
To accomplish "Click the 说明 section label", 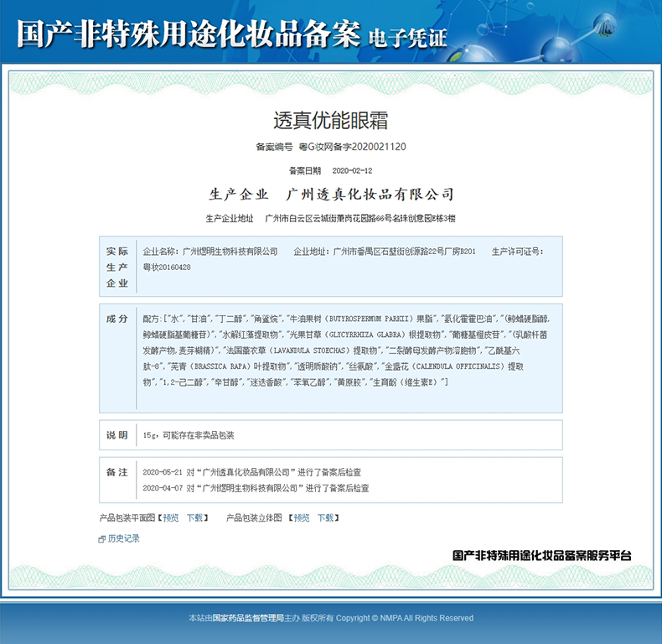I will click(117, 435).
